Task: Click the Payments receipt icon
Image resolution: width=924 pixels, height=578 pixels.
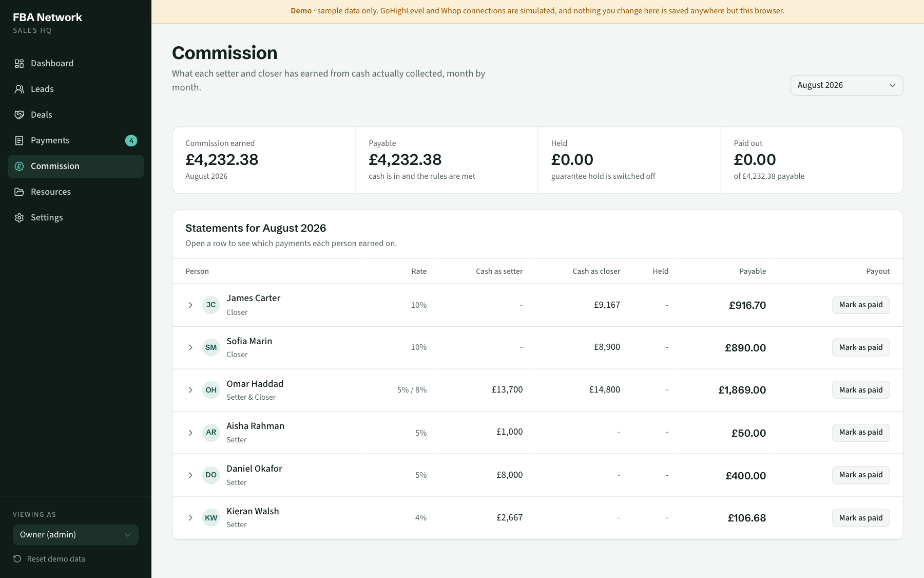Action: point(19,140)
